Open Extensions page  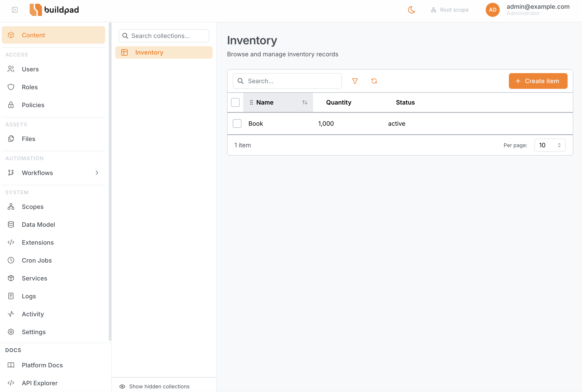click(x=53, y=242)
